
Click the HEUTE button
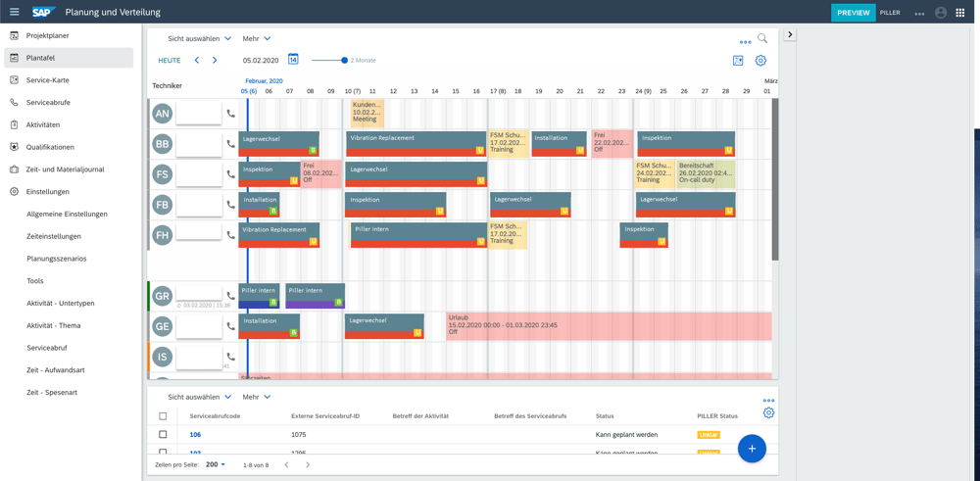click(170, 61)
